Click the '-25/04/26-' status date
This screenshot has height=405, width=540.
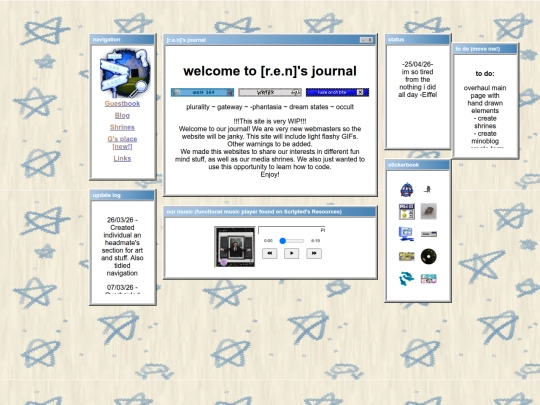point(417,64)
